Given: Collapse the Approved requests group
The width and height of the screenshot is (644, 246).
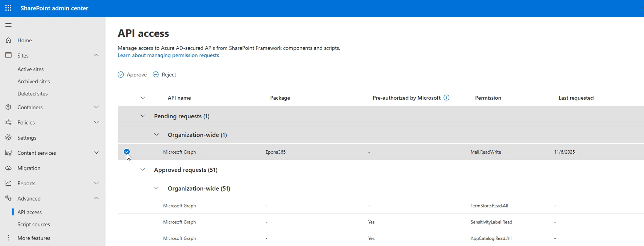Looking at the screenshot, I should tap(143, 170).
